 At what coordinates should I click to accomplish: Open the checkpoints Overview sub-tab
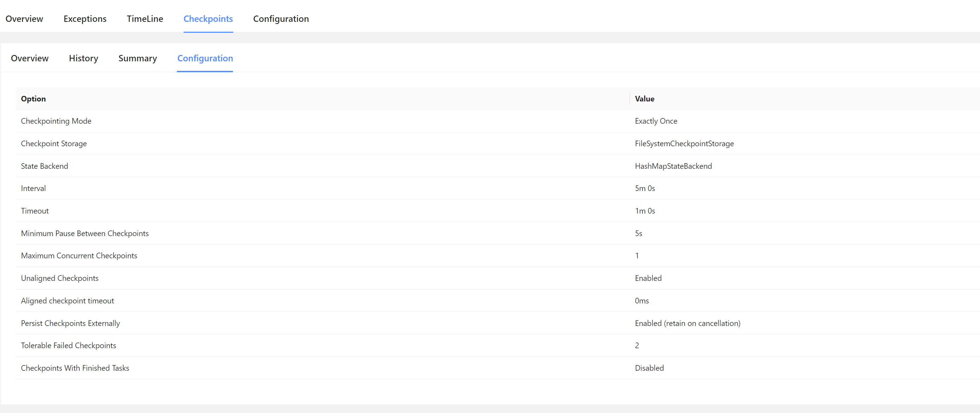[30, 58]
